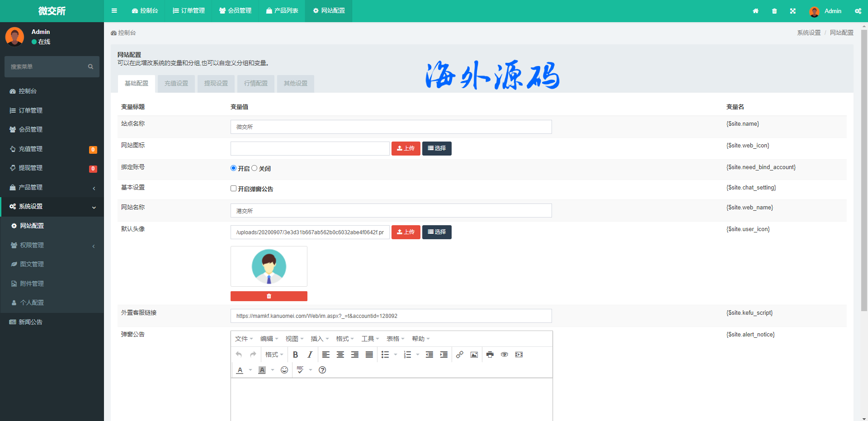Enable the 开启弹窗公告 checkbox
Viewport: 868px width, 421px height.
click(x=234, y=189)
